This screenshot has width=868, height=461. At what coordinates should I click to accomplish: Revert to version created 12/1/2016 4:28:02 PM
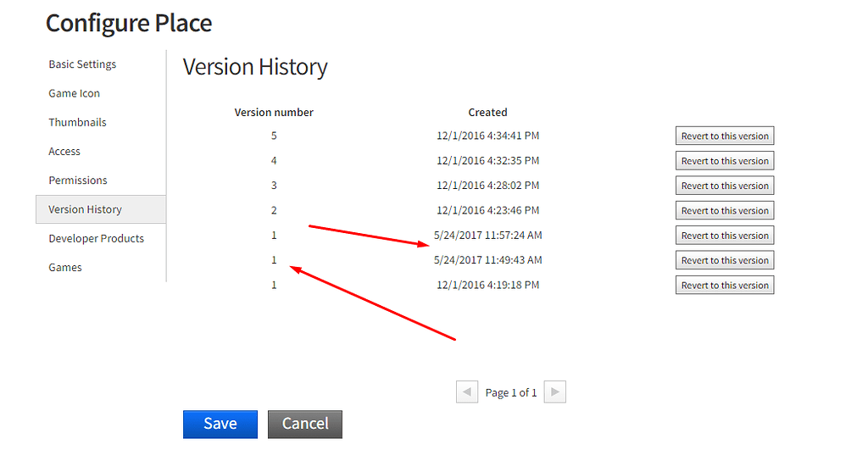(725, 186)
